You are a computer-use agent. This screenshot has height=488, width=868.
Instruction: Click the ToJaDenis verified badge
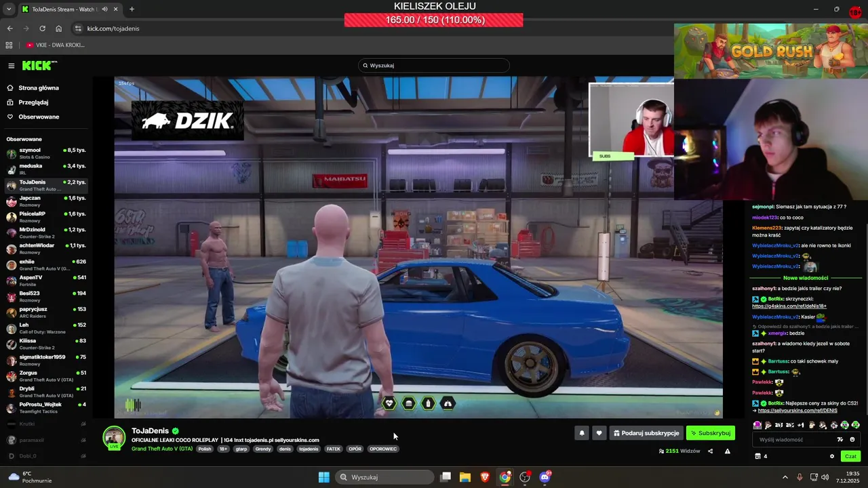point(175,431)
